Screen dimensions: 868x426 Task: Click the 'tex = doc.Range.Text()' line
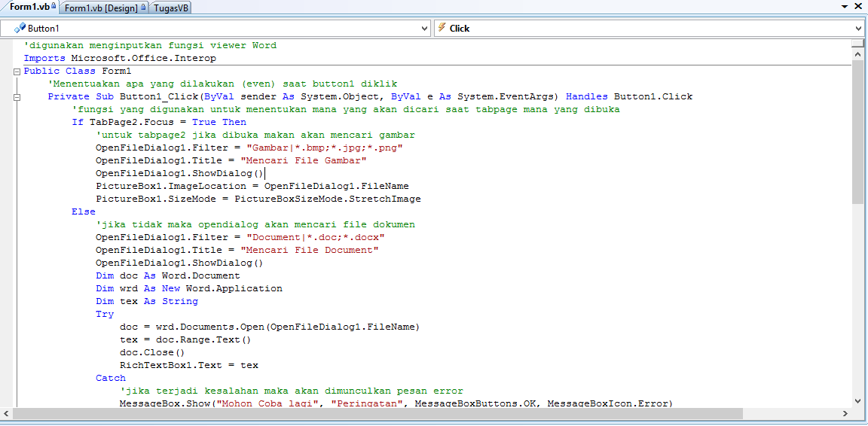[185, 339]
